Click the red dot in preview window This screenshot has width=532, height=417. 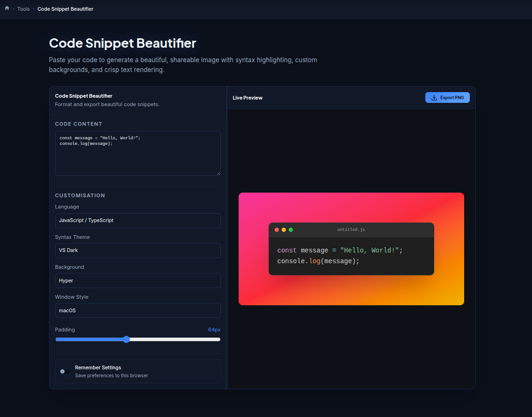pyautogui.click(x=277, y=230)
